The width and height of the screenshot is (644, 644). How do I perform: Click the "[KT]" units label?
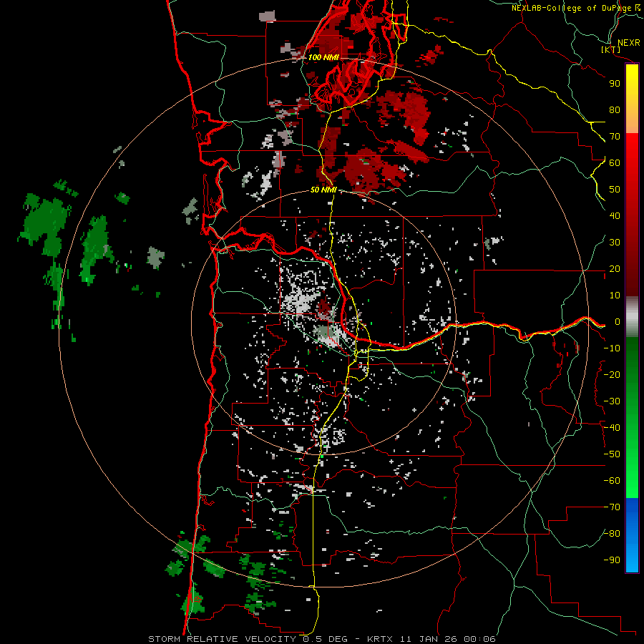point(611,49)
